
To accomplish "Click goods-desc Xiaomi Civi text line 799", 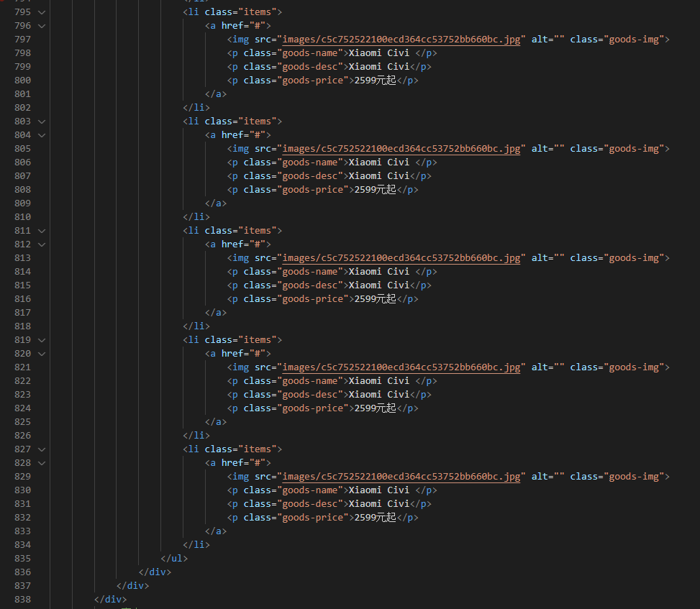I will pyautogui.click(x=378, y=66).
